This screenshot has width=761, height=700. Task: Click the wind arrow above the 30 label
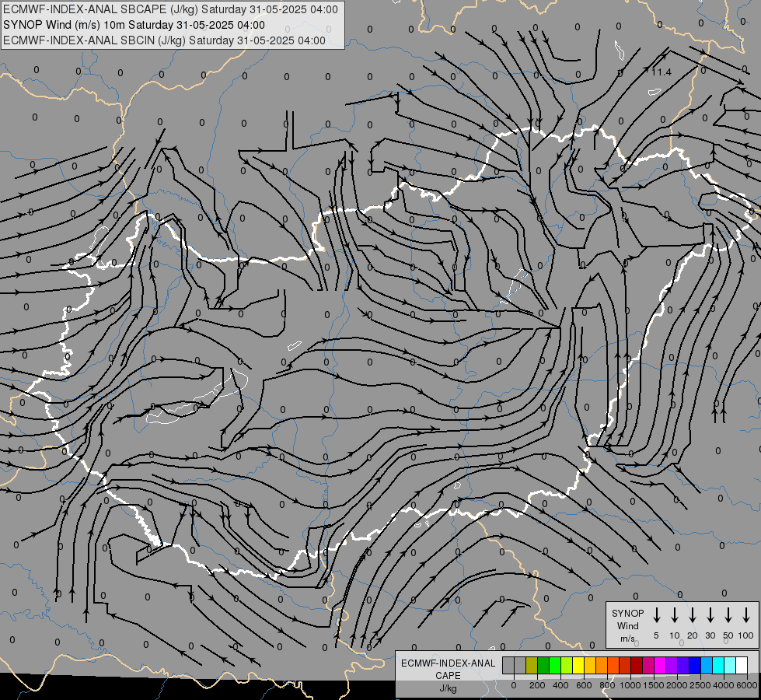click(710, 615)
